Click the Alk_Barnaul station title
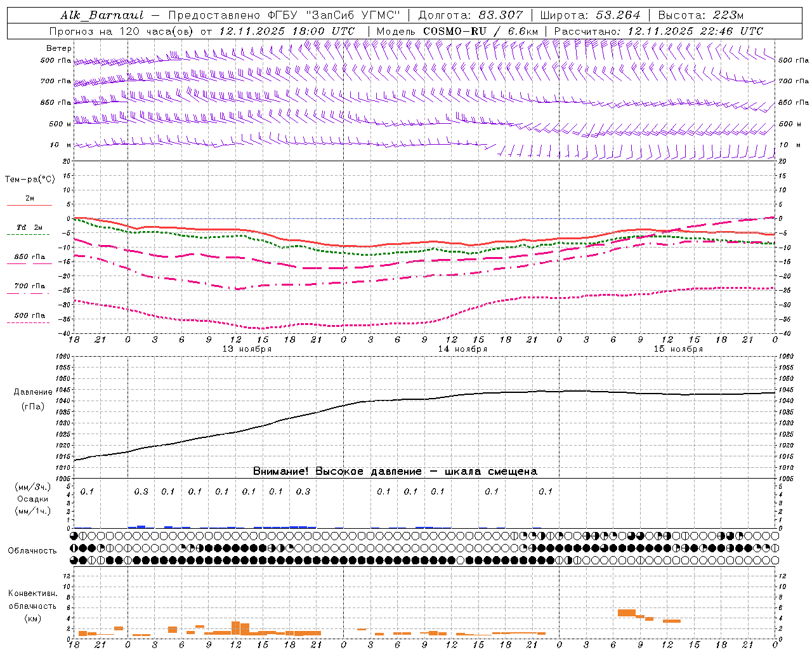The height and width of the screenshot is (650, 812). [x=102, y=15]
